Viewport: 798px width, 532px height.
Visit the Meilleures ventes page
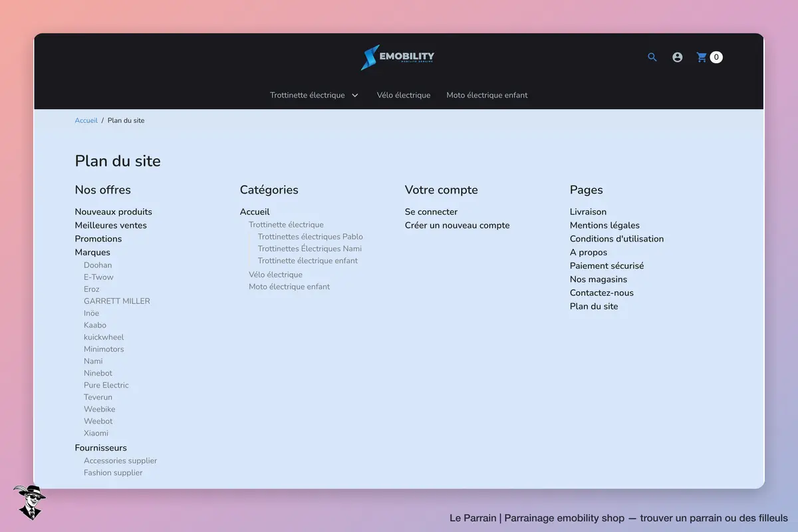[111, 225]
